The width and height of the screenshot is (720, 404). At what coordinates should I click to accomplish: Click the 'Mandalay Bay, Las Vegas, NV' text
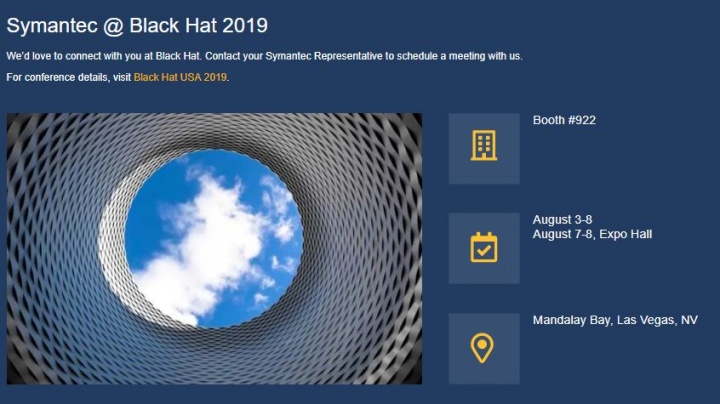(x=615, y=320)
